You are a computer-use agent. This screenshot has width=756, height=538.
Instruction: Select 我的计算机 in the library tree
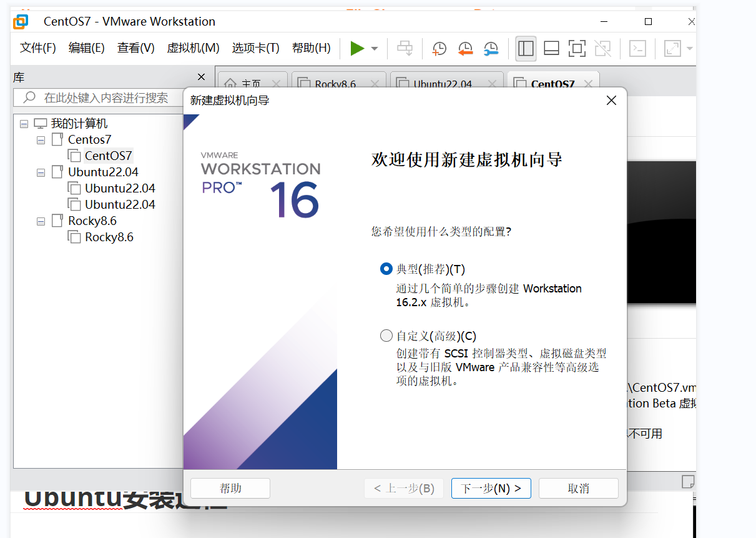79,124
